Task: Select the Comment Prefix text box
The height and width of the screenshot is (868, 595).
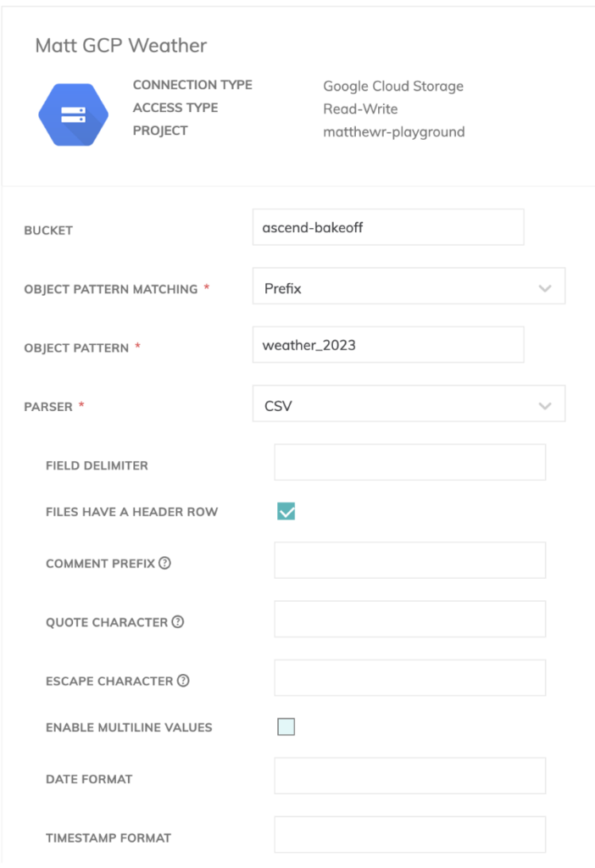Action: (409, 561)
